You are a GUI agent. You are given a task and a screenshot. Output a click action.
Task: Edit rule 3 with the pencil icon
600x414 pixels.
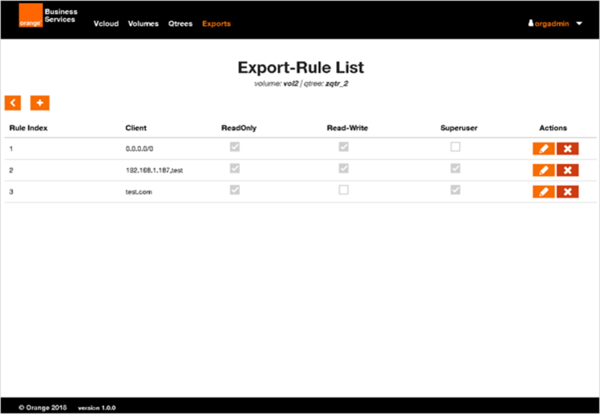click(x=542, y=191)
